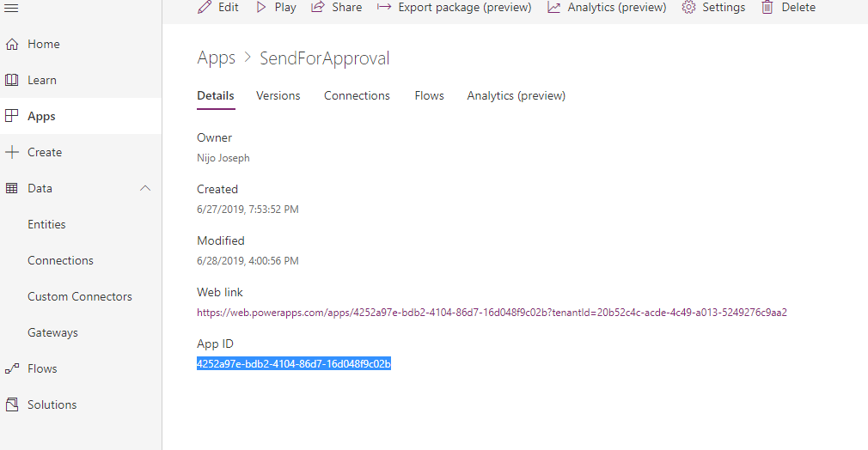Screen dimensions: 868x450
Task: Go to Home in sidebar
Action: pos(43,44)
